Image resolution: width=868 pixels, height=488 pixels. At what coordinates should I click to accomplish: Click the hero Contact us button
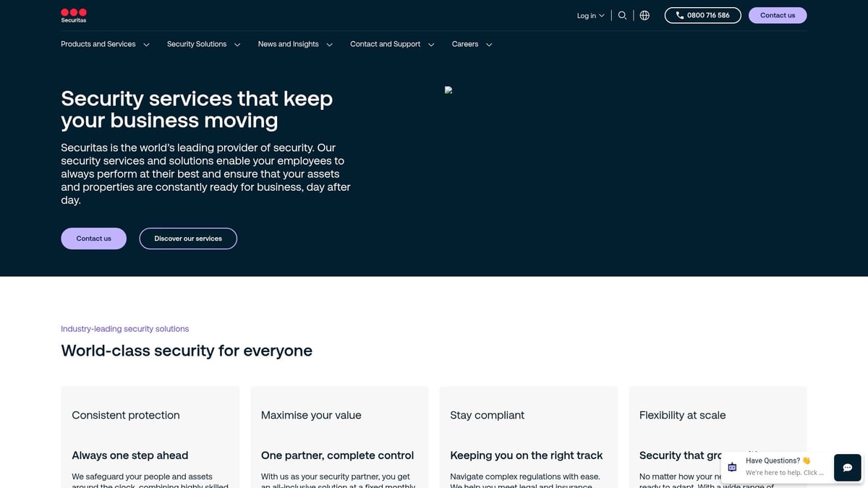click(93, 239)
